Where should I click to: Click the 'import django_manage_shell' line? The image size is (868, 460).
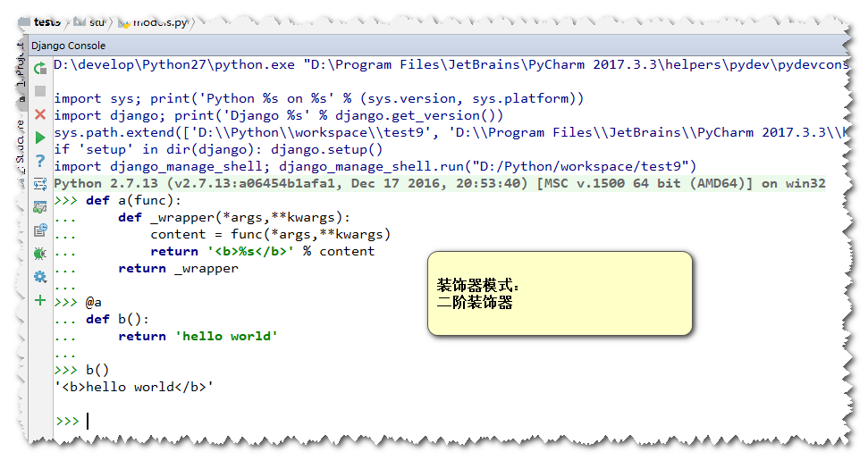[x=375, y=166]
